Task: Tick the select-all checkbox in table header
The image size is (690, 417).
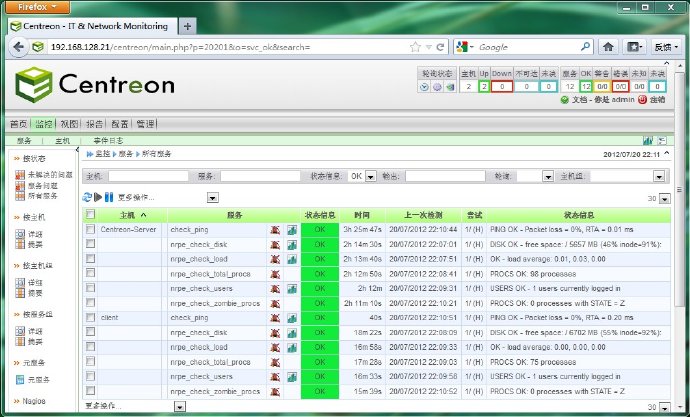Action: [90, 214]
